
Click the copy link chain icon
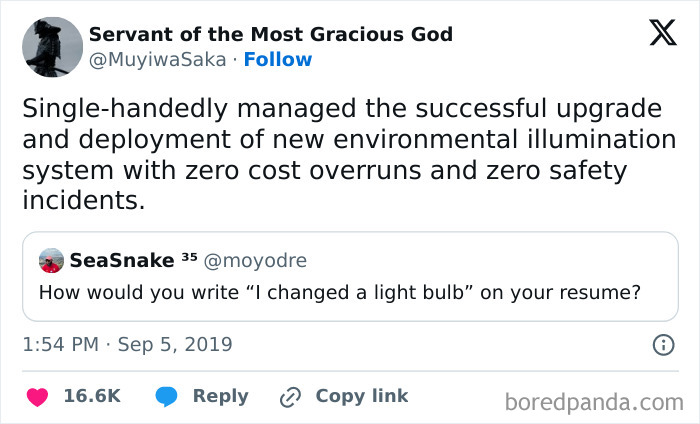(291, 396)
